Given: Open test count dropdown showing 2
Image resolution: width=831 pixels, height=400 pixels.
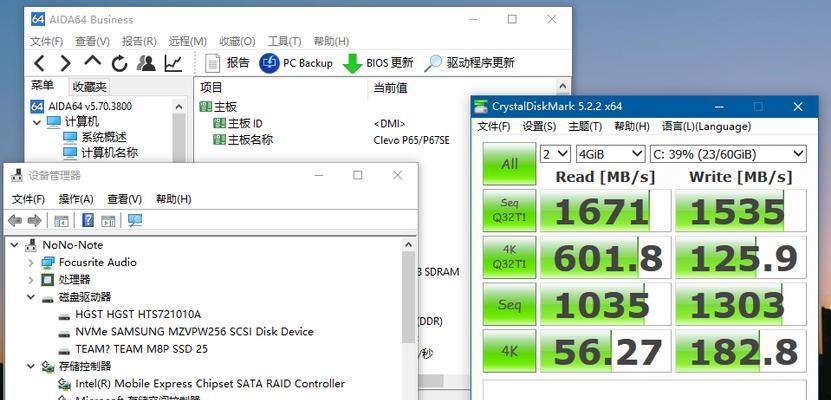Looking at the screenshot, I should [x=555, y=154].
